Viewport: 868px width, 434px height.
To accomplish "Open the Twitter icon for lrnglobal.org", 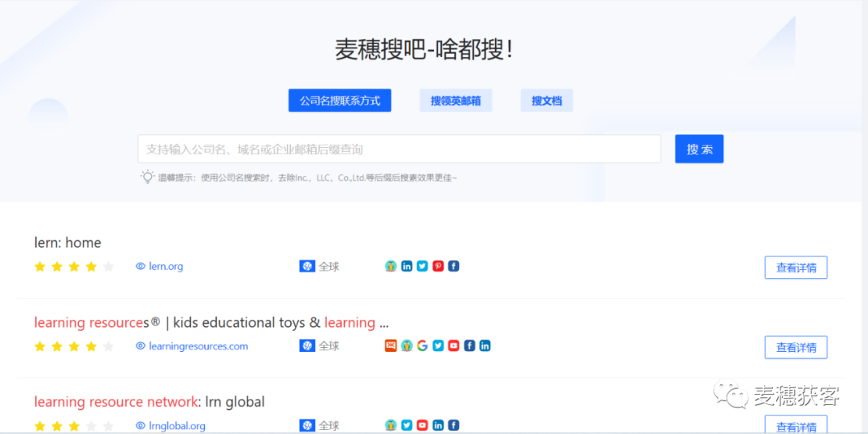I will [407, 426].
